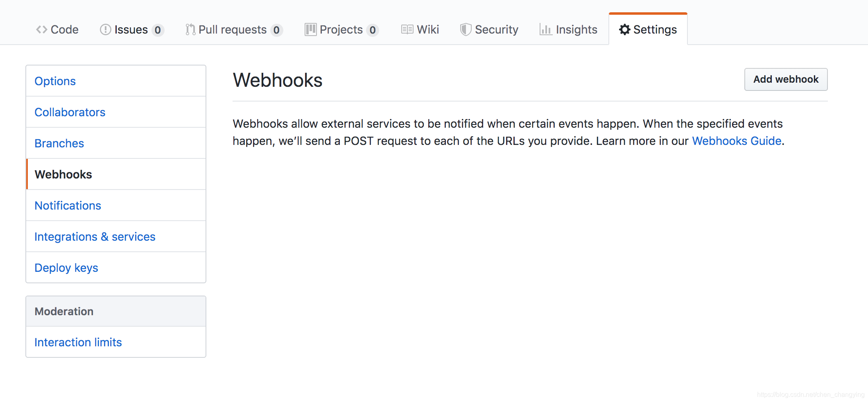The width and height of the screenshot is (868, 402).
Task: Click the Code angle-brackets icon
Action: [41, 29]
